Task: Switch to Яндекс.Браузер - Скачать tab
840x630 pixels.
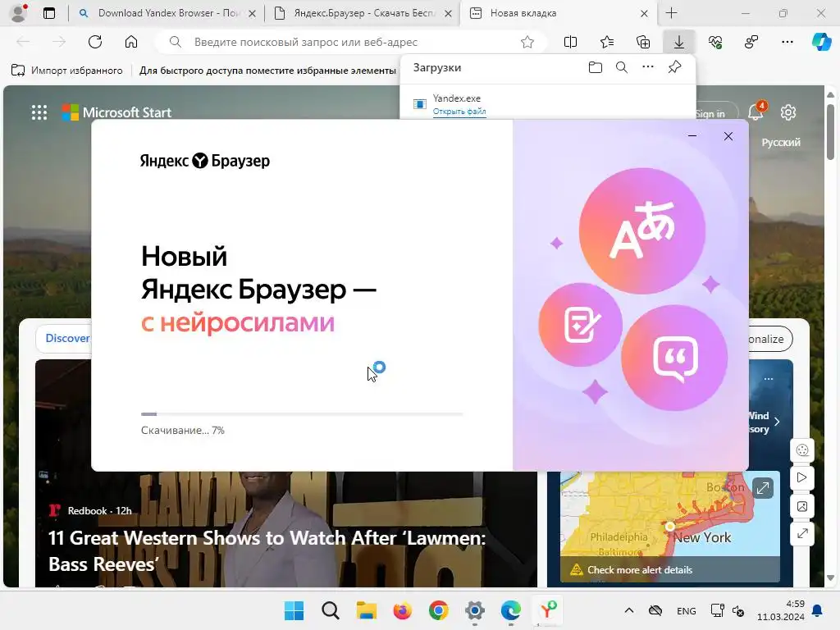Action: pyautogui.click(x=364, y=13)
